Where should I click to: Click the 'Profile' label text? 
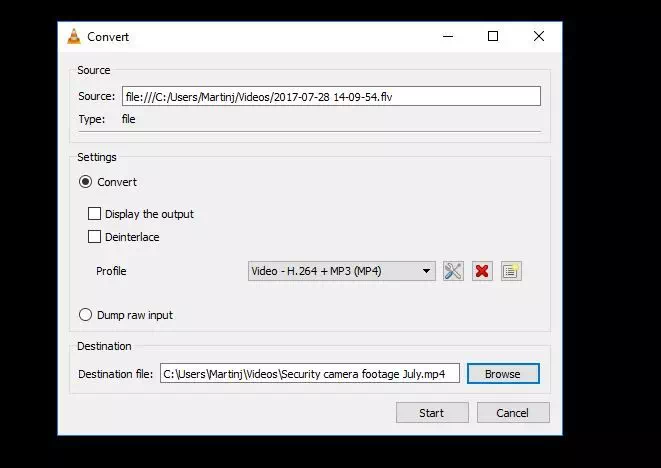pos(111,271)
